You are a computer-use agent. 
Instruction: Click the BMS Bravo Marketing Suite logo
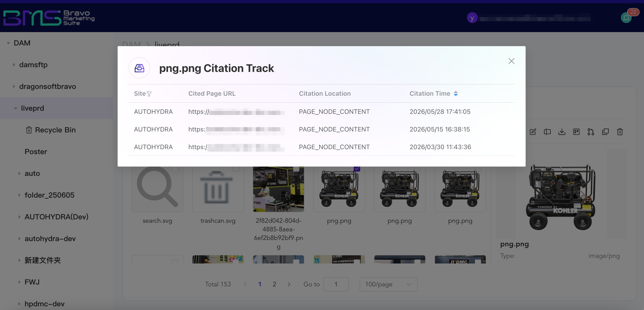coord(49,18)
